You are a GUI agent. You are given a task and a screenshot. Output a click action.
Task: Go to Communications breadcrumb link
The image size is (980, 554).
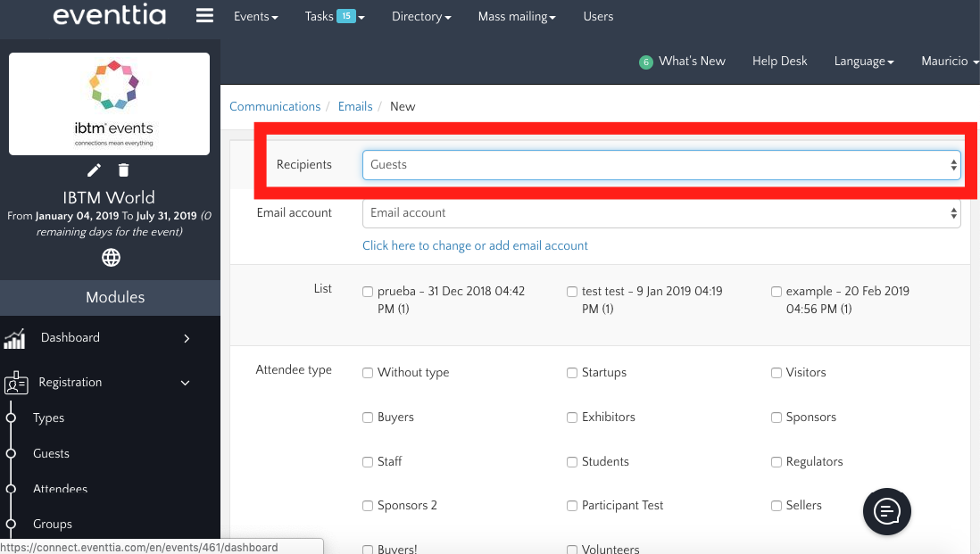pyautogui.click(x=275, y=106)
